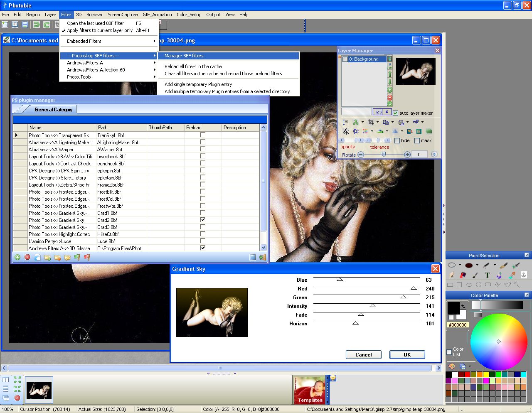Select the rounded rectangle selection shape

coord(488,285)
